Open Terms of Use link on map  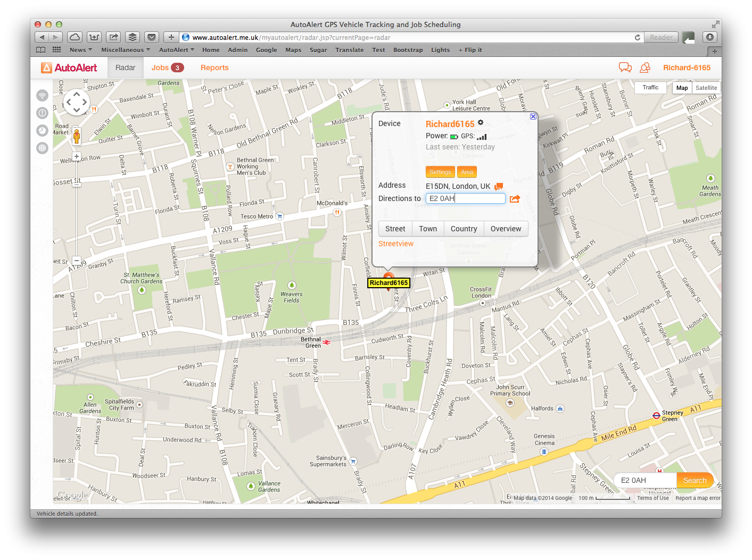click(653, 498)
